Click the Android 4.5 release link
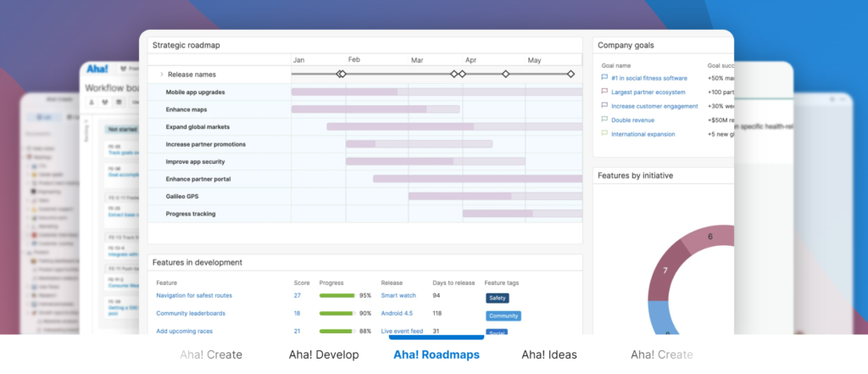The height and width of the screenshot is (374, 868). 397,313
